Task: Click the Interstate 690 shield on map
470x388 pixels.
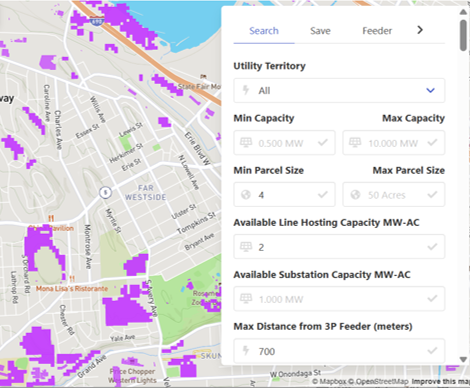Action: tap(97, 21)
